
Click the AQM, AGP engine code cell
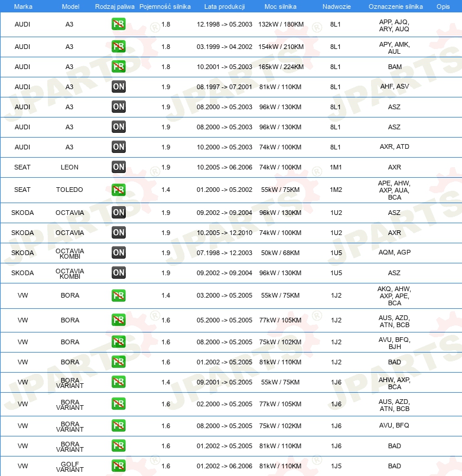point(395,252)
